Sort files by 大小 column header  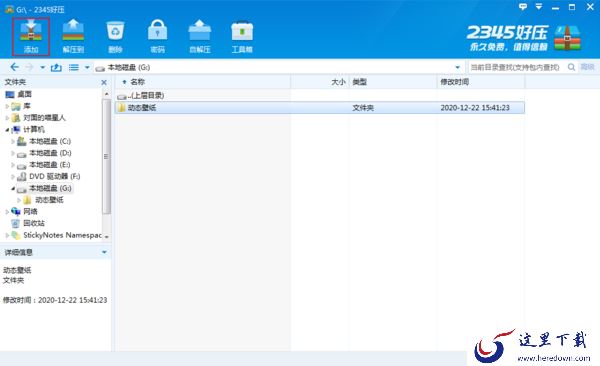click(x=320, y=82)
